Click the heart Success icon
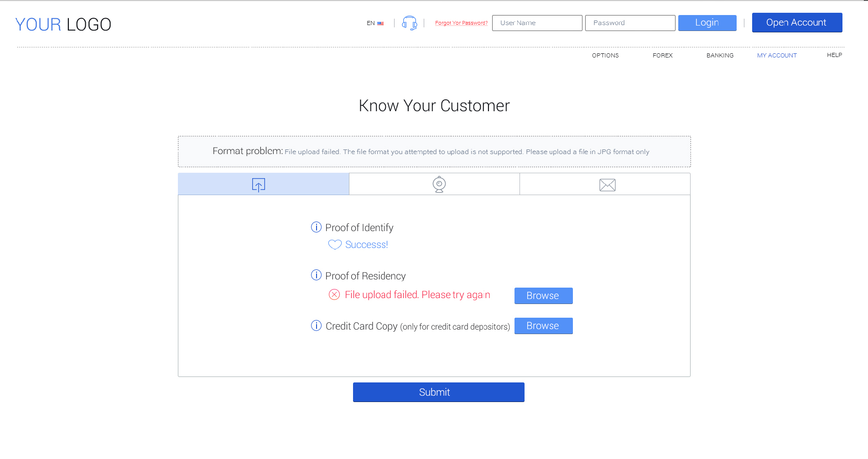Viewport: 868px width, 459px height. point(335,245)
